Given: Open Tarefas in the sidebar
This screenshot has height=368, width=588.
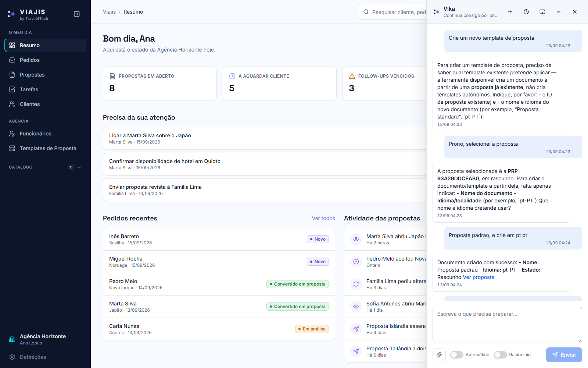Looking at the screenshot, I should click(x=46, y=89).
